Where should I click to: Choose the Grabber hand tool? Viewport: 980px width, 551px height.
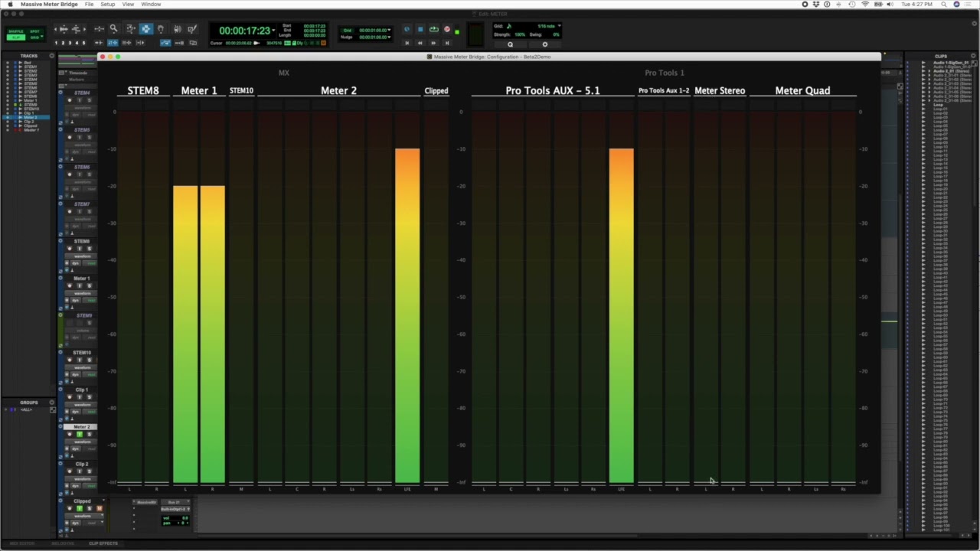pos(161,29)
